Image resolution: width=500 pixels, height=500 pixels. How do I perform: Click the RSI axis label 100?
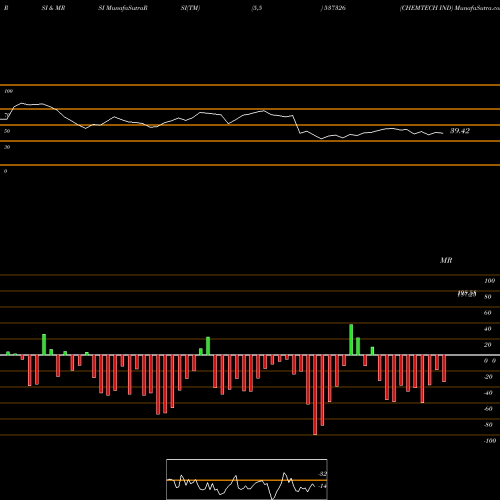click(8, 91)
